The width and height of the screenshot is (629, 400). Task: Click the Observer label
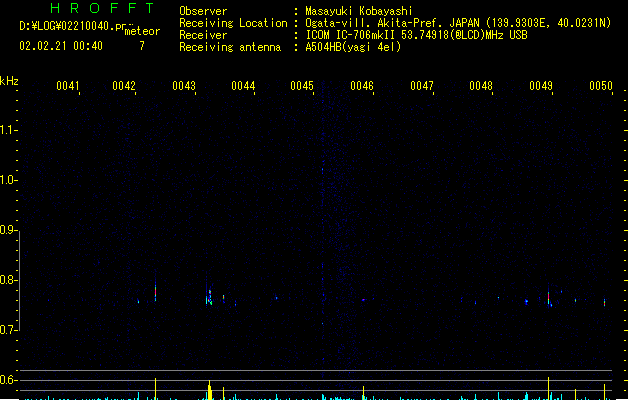click(x=203, y=11)
